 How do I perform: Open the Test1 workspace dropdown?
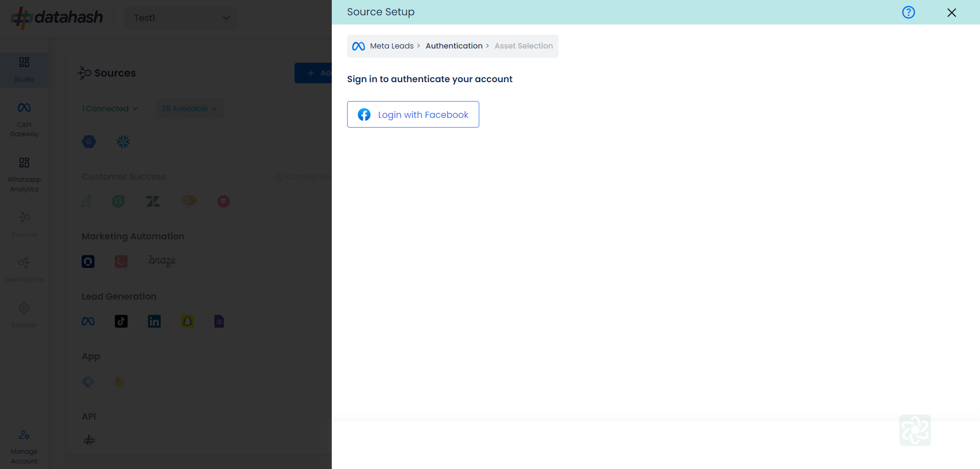pyautogui.click(x=181, y=18)
